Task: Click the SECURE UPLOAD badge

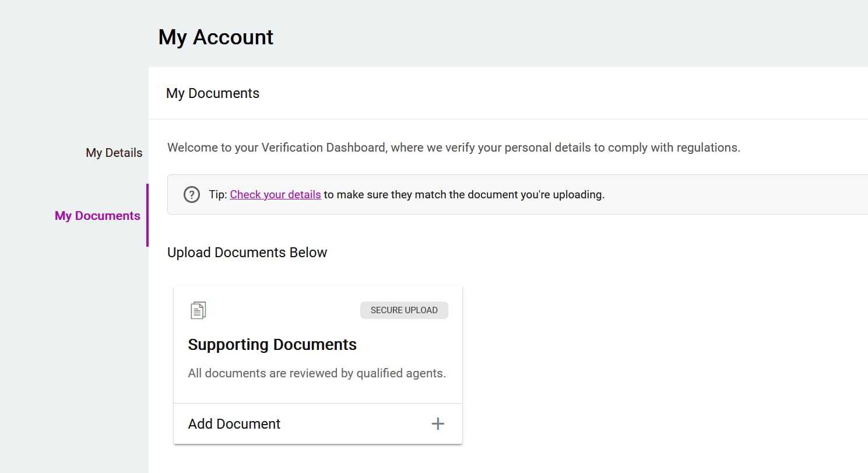Action: pos(404,310)
